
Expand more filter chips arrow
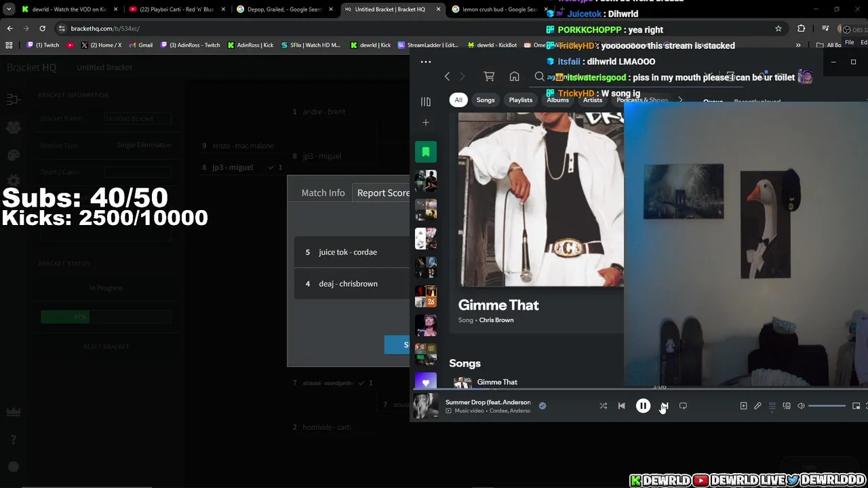tap(680, 100)
